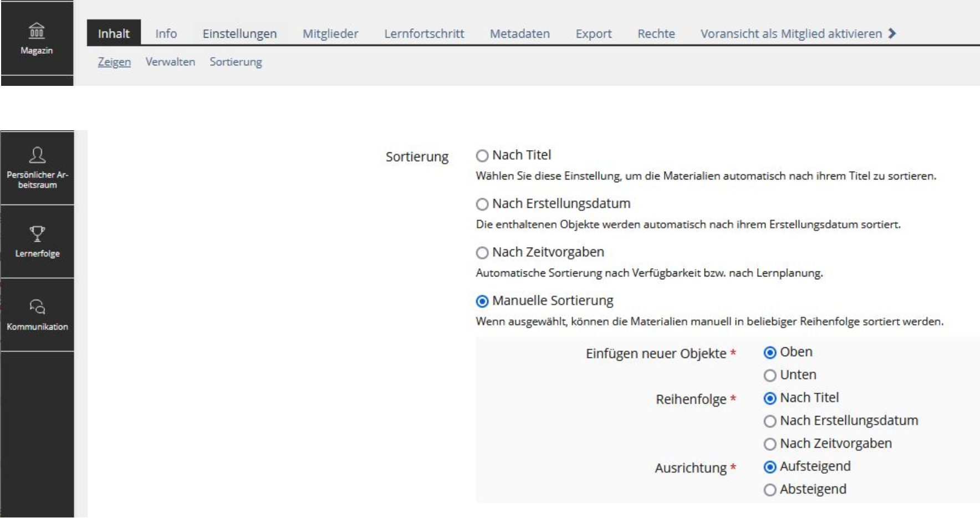This screenshot has height=518, width=980.
Task: Switch to the Inhalt tab
Action: click(x=114, y=33)
